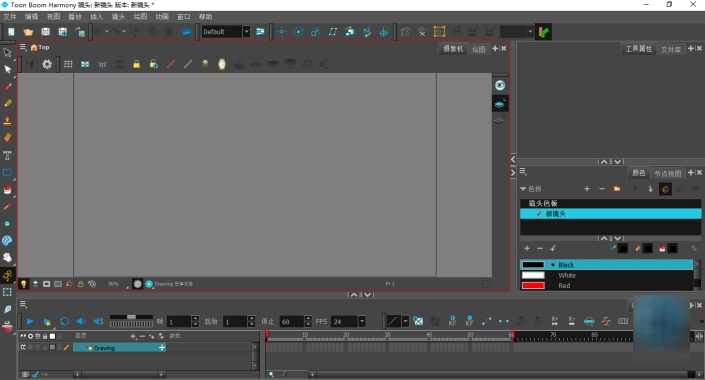
Task: Select the Rectangle shape tool
Action: pyautogui.click(x=7, y=173)
